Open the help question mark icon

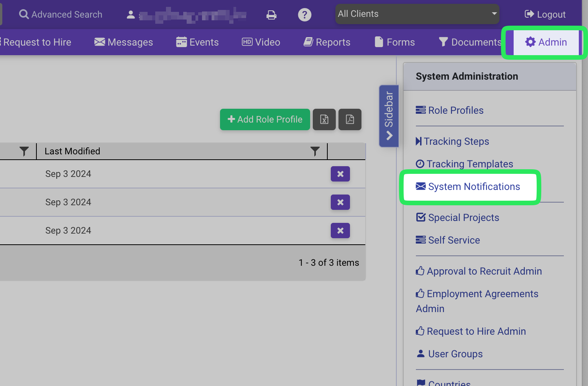click(305, 15)
